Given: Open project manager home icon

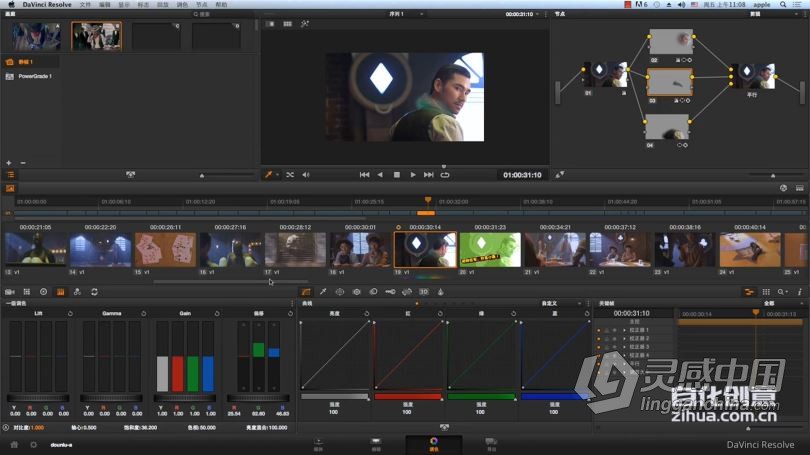Looking at the screenshot, I should (14, 445).
